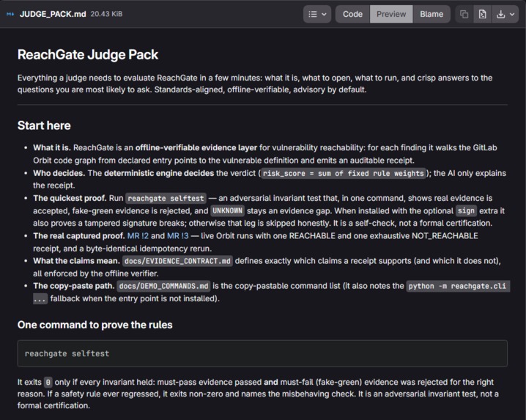
Task: Open the MR !3 link
Action: coord(178,236)
